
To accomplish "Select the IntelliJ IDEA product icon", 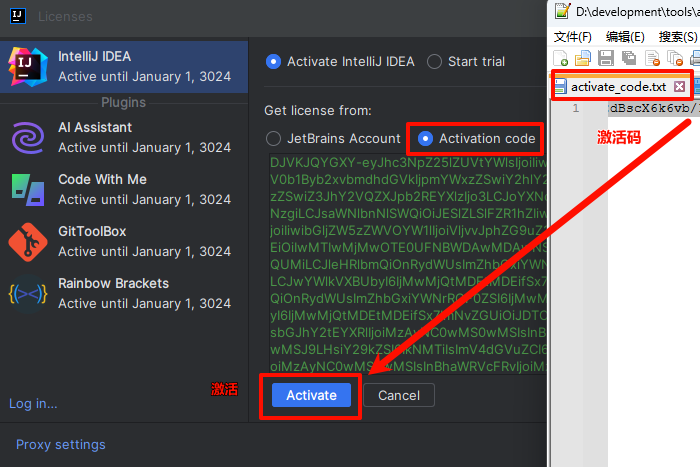I will tap(27, 66).
